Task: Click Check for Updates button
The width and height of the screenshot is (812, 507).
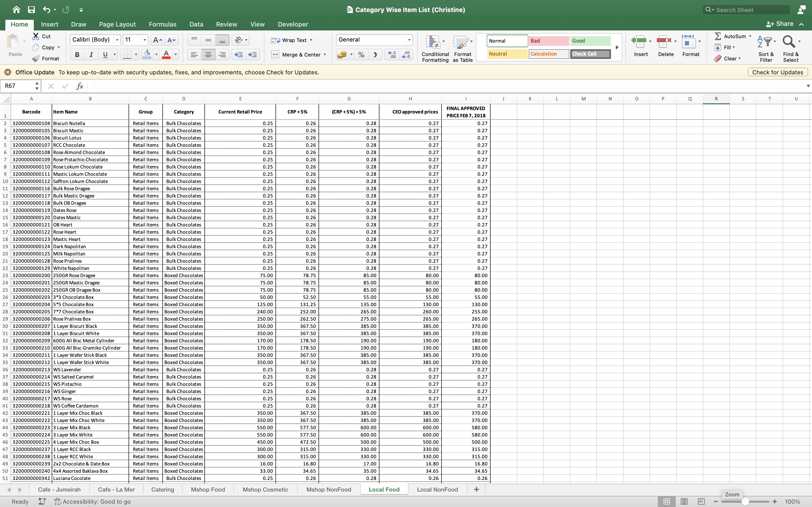Action: (777, 72)
